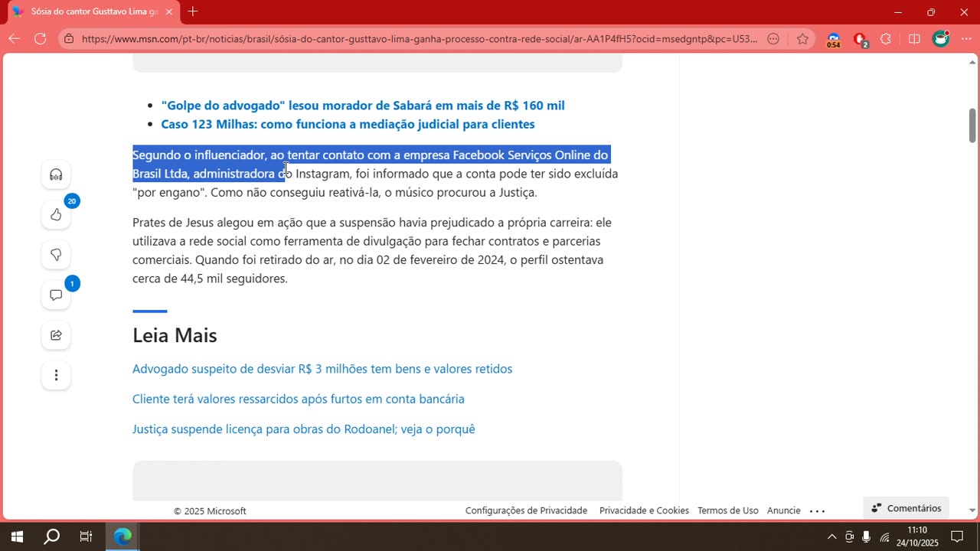Screen dimensions: 980x551
Task: Open Termos de Uso footer link
Action: coord(727,510)
